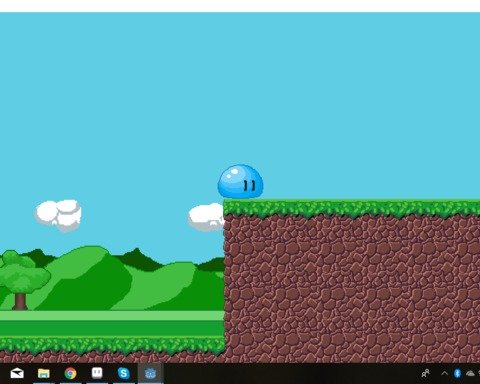Open File Explorer from the taskbar

pyautogui.click(x=44, y=373)
